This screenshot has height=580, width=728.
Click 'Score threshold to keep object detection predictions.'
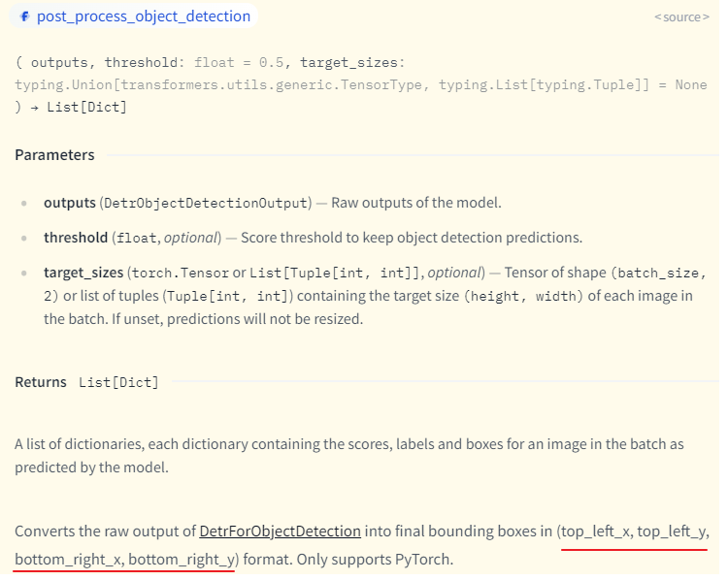coord(412,238)
